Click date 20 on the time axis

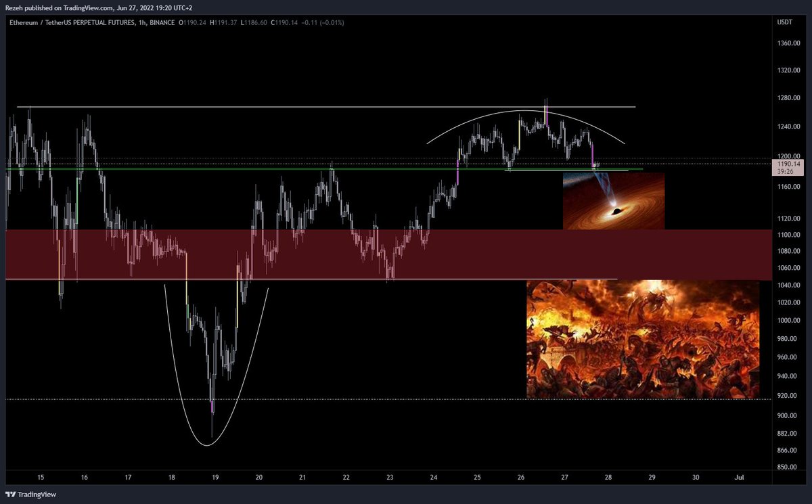tap(259, 478)
